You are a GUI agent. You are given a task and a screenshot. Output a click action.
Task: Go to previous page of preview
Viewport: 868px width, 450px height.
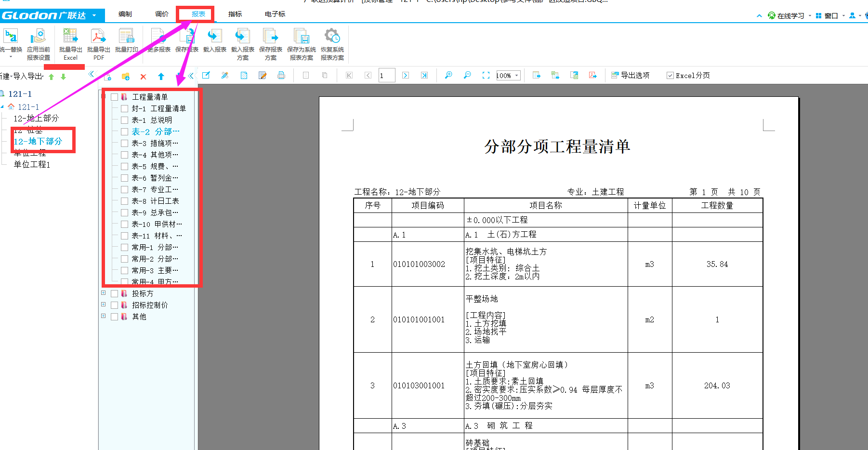(368, 75)
